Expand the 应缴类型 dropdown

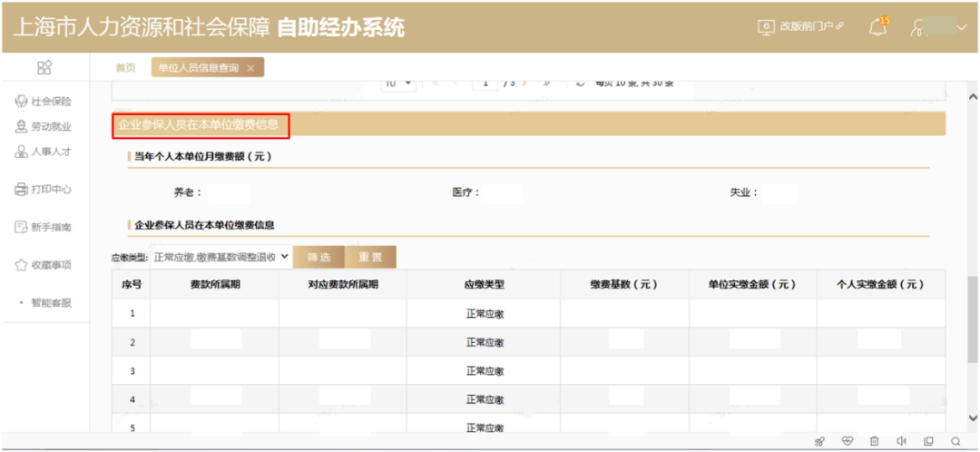click(x=220, y=257)
